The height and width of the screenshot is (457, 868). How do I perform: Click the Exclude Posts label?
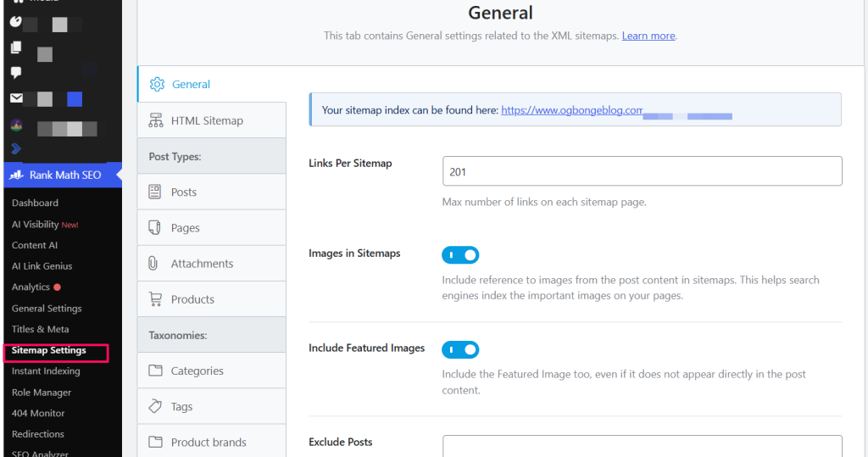coord(341,442)
